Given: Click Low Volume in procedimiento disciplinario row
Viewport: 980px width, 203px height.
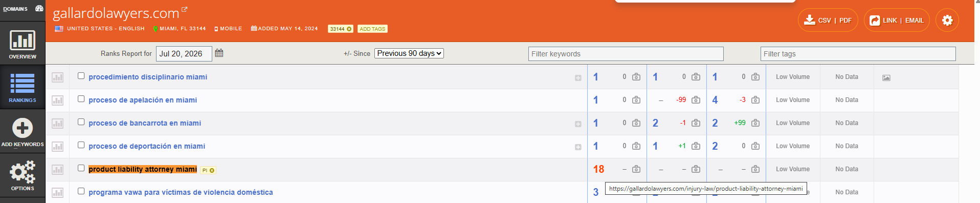Looking at the screenshot, I should (x=793, y=77).
